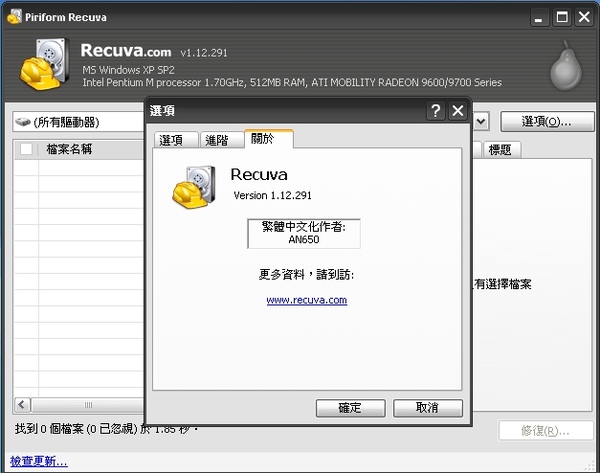Click the 更多資料，請到訪: label
The width and height of the screenshot is (600, 473).
tap(307, 274)
